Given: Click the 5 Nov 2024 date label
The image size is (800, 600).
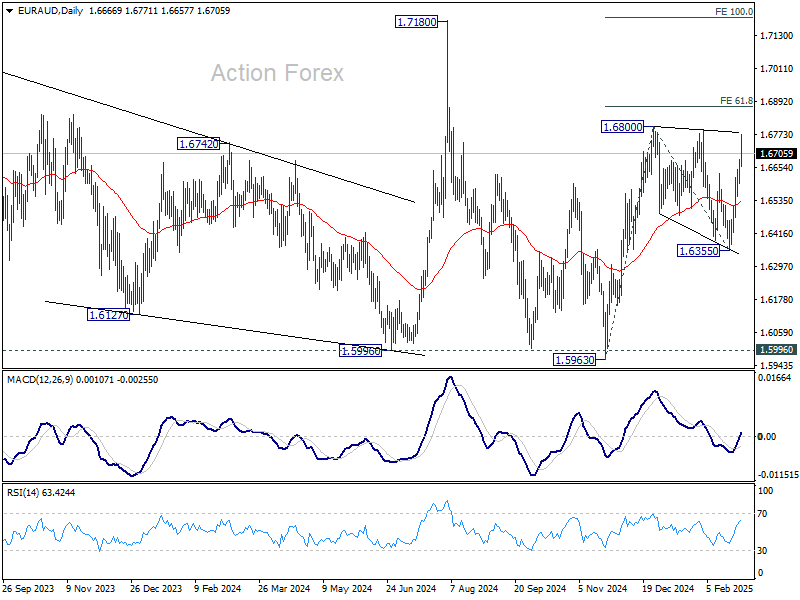Looking at the screenshot, I should point(603,588).
